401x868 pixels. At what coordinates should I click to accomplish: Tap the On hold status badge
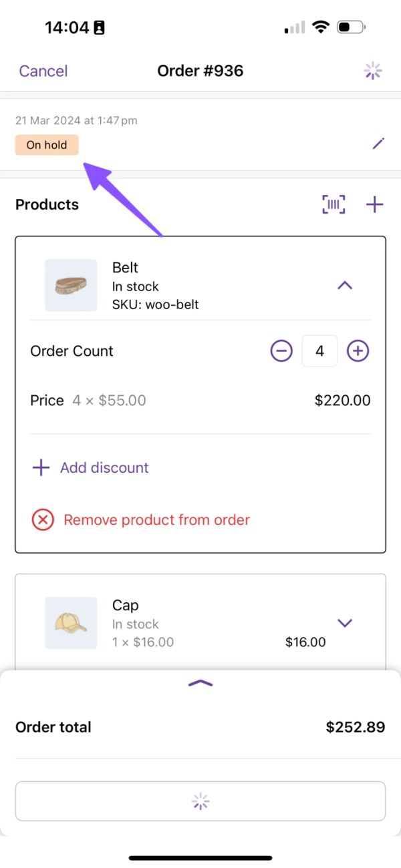(x=47, y=145)
